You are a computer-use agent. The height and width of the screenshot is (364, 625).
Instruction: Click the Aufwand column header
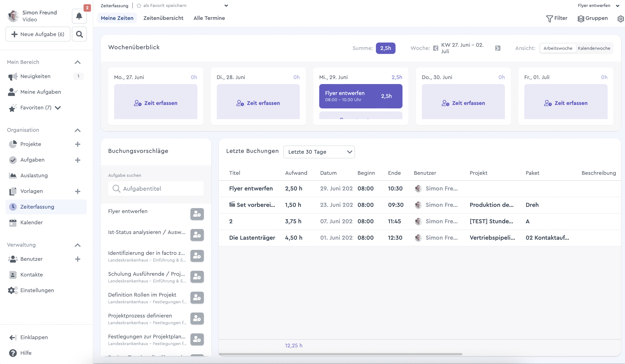(296, 173)
